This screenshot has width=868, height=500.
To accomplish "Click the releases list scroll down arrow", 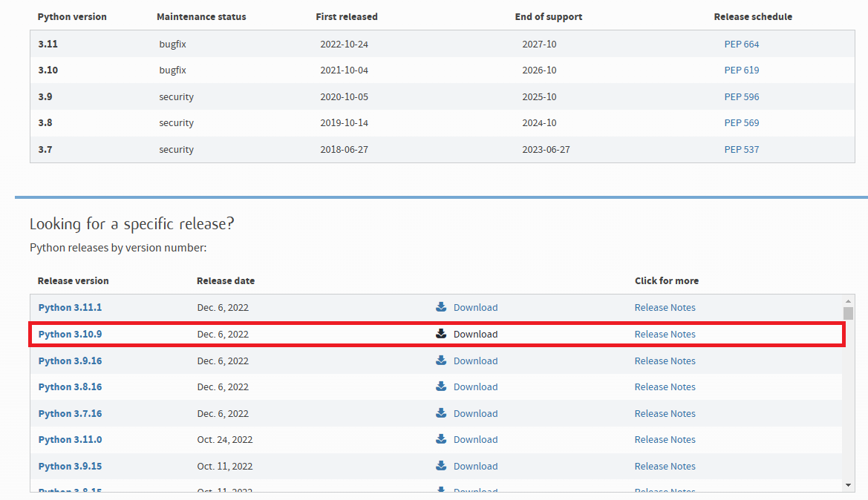I will click(848, 485).
